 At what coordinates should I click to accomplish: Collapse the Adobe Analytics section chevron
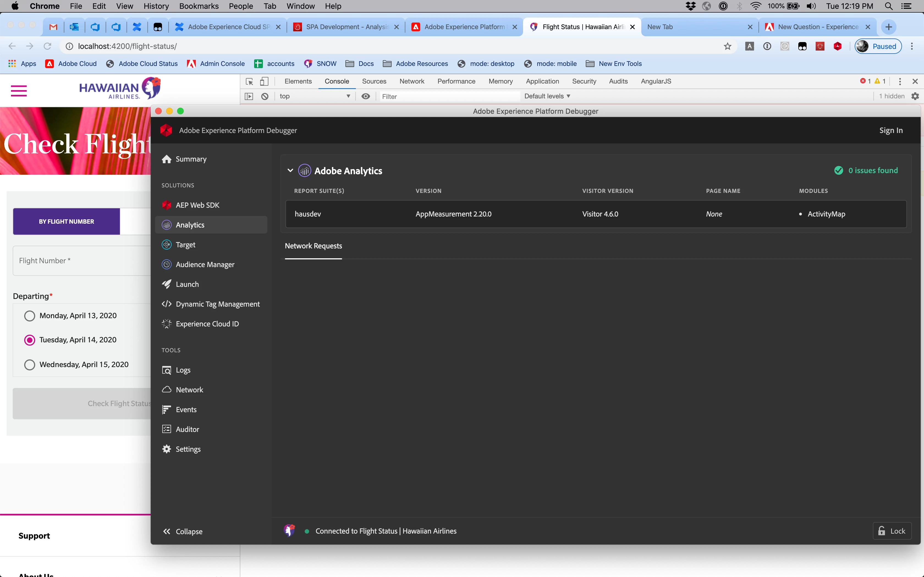tap(290, 171)
